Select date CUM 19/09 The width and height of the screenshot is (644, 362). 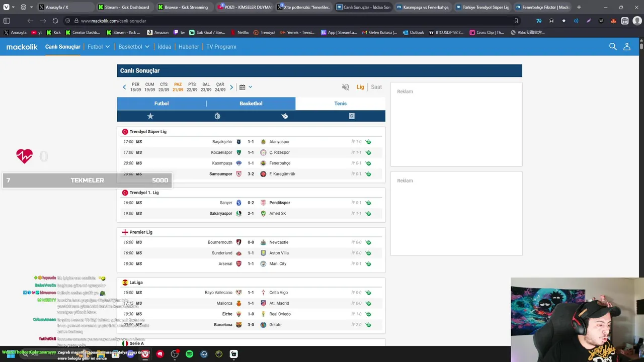click(149, 87)
